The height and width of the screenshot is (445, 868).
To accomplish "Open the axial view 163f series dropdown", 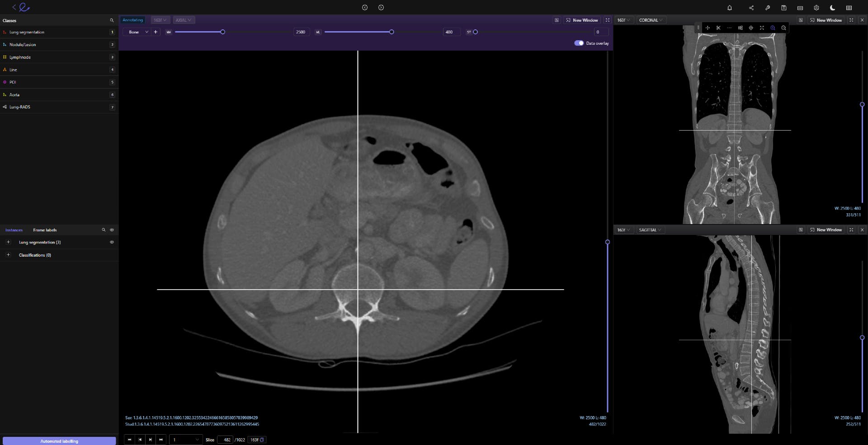I will (160, 20).
